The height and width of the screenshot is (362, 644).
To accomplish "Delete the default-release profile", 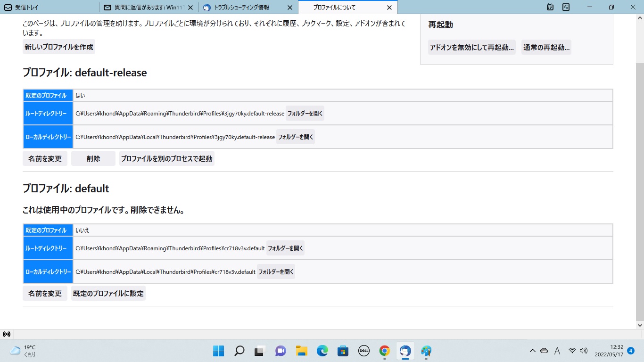I will (93, 159).
